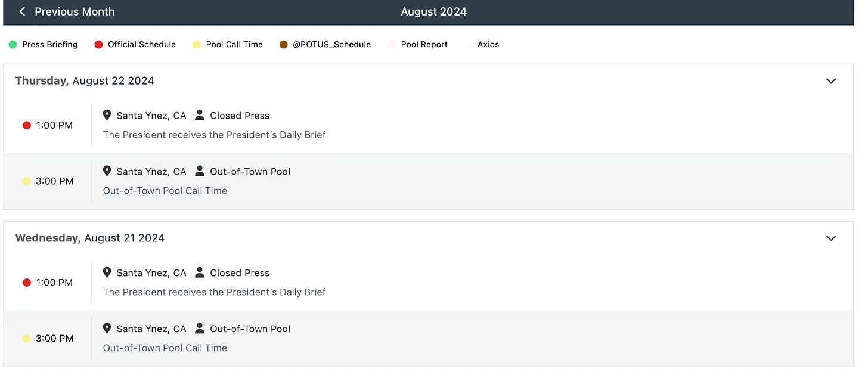Viewport: 868px width, 378px height.
Task: Click the location pin in Thursday 3:00 PM event
Action: [x=107, y=171]
